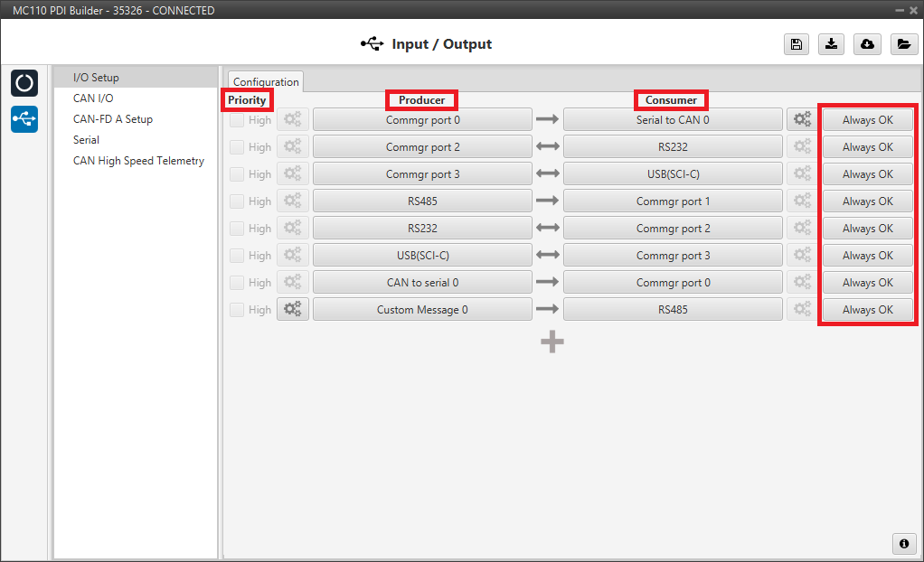This screenshot has height=562, width=924.
Task: Check High priority for Custom Message 0 row
Action: [x=237, y=310]
